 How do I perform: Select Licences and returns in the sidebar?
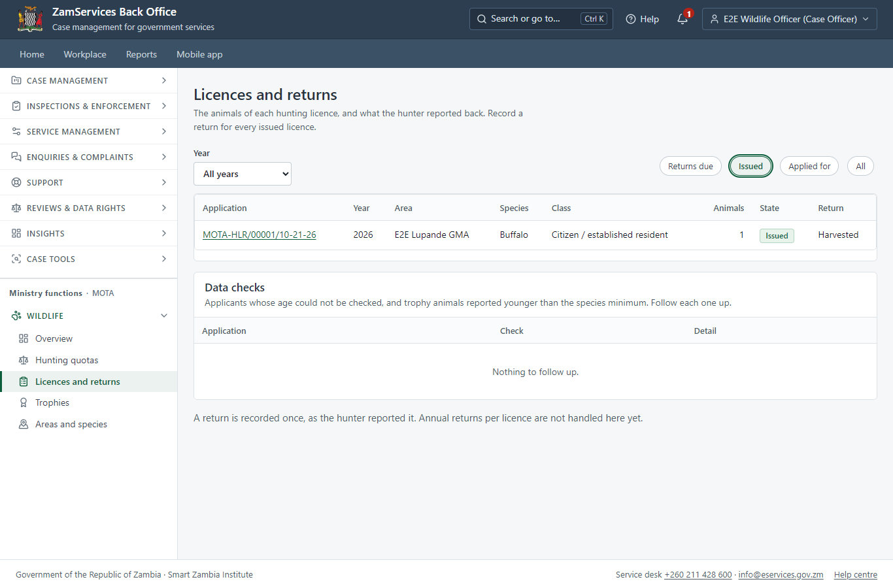pyautogui.click(x=89, y=382)
